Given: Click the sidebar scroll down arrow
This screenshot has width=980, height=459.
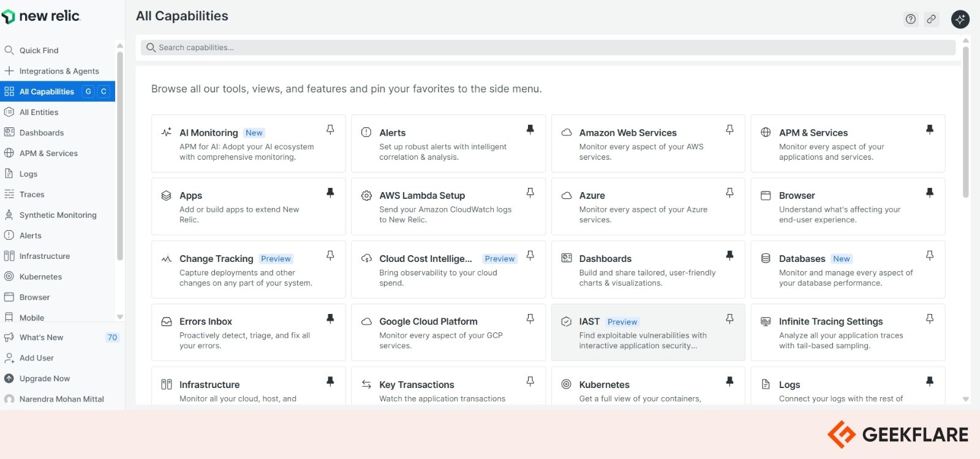Looking at the screenshot, I should coord(120,317).
